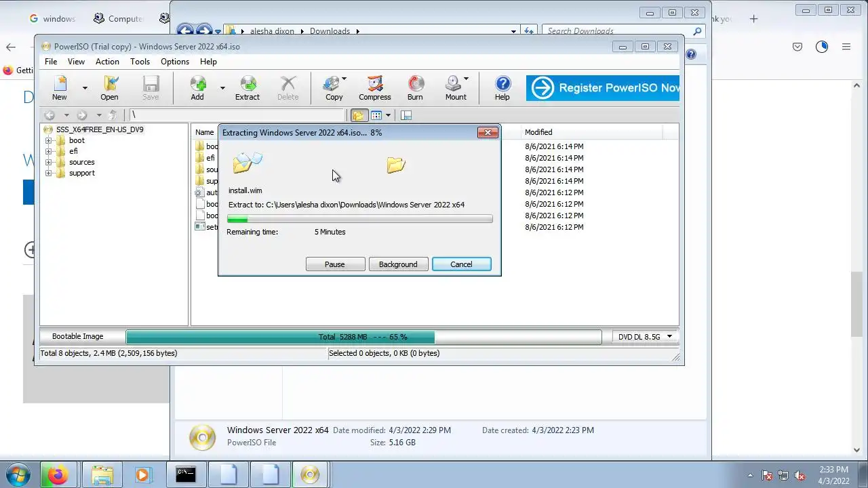
Task: Click the Copy toolbar icon
Action: point(334,88)
